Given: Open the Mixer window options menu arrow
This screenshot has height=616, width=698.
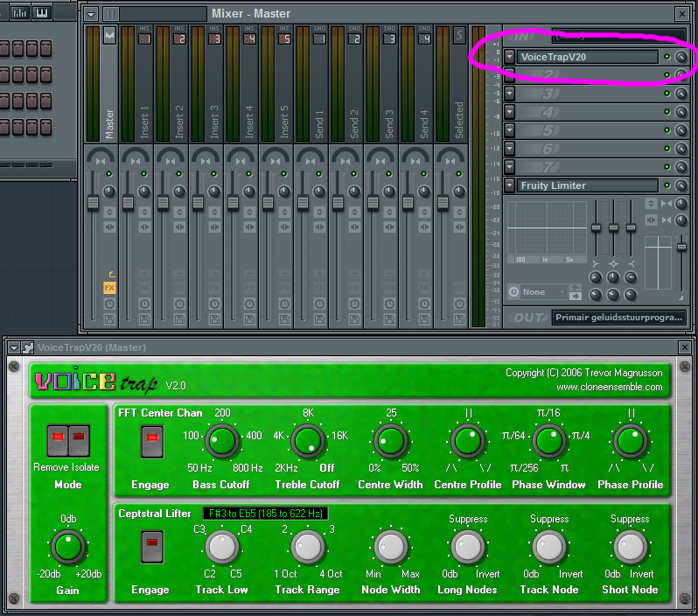Looking at the screenshot, I should click(90, 13).
